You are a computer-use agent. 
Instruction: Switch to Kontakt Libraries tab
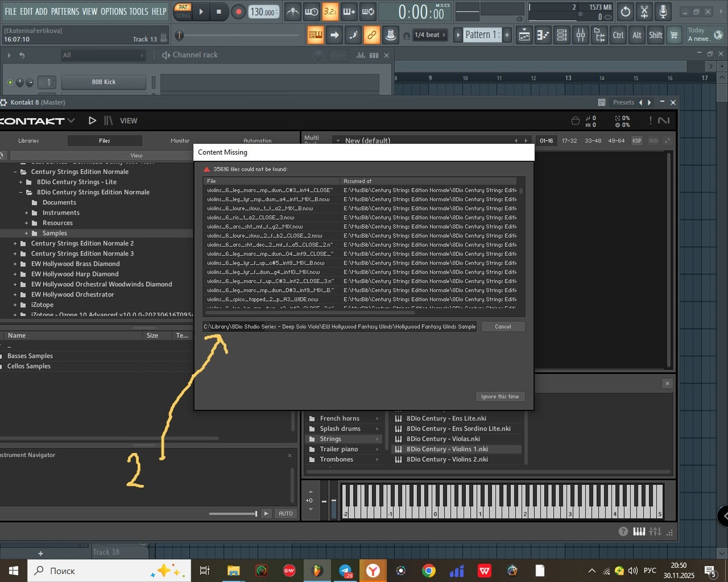point(29,141)
